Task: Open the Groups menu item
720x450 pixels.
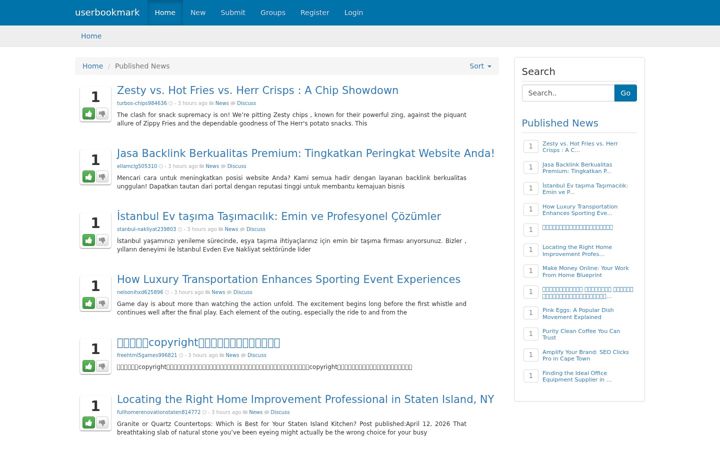Action: tap(273, 12)
